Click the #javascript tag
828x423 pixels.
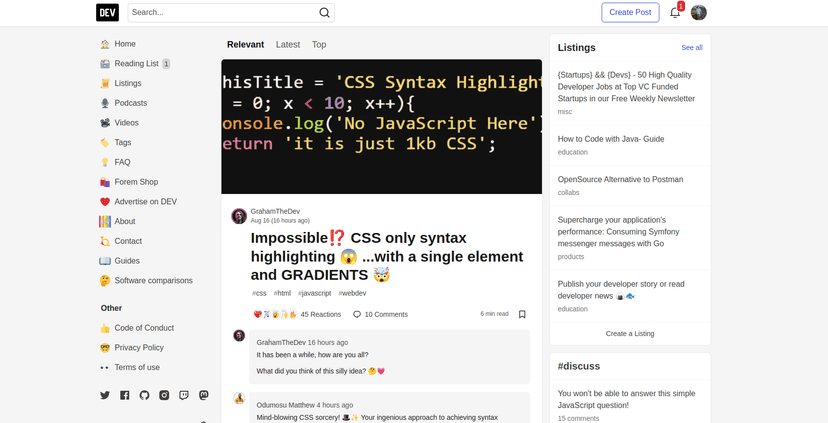point(315,293)
